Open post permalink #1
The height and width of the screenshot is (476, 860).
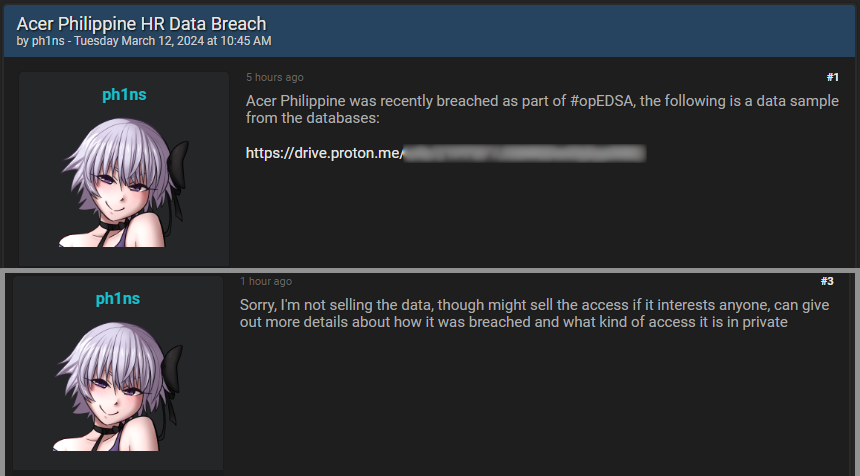[832, 77]
